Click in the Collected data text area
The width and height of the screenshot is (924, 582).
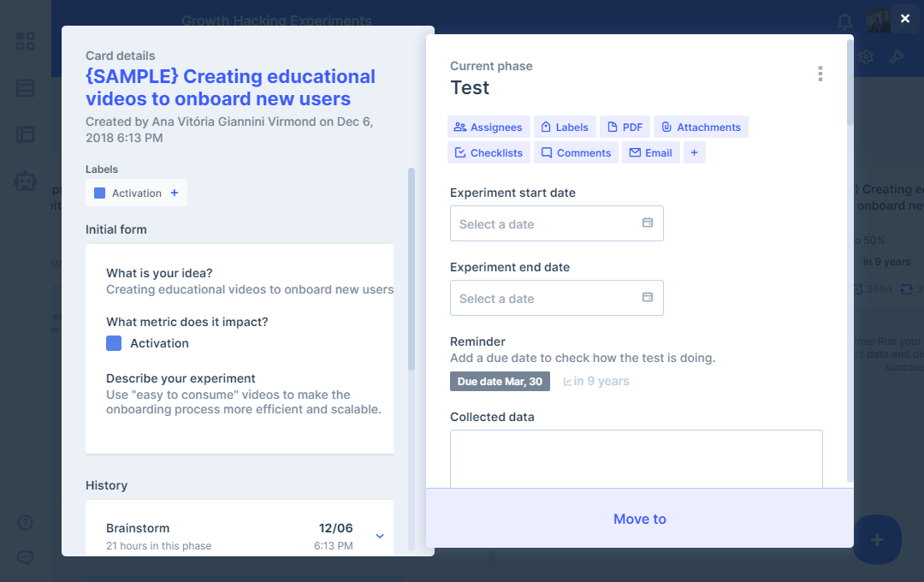636,458
